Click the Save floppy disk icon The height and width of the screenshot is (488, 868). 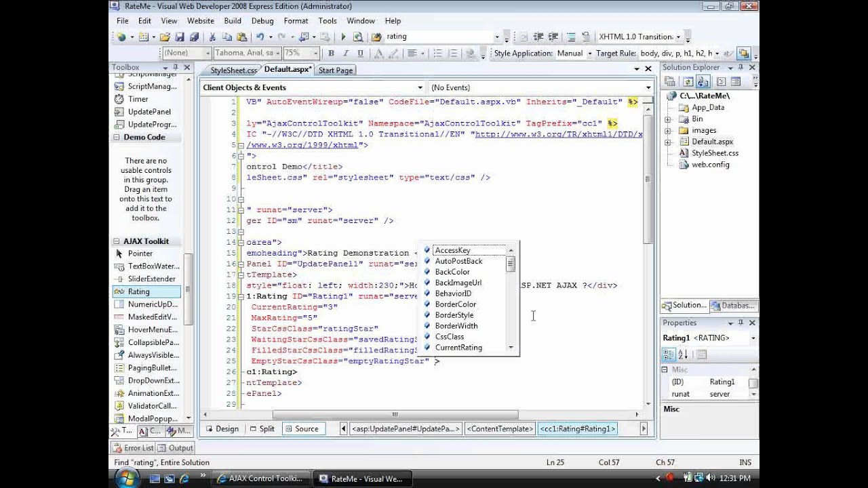(x=180, y=37)
